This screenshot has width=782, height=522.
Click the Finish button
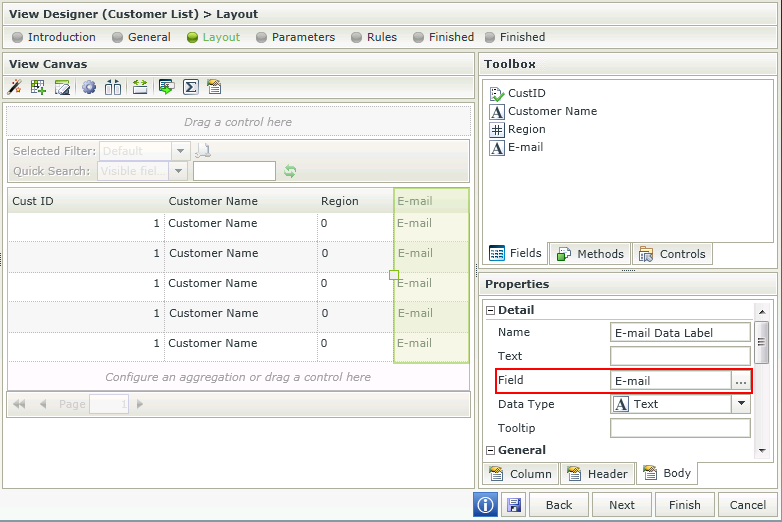pyautogui.click(x=685, y=505)
